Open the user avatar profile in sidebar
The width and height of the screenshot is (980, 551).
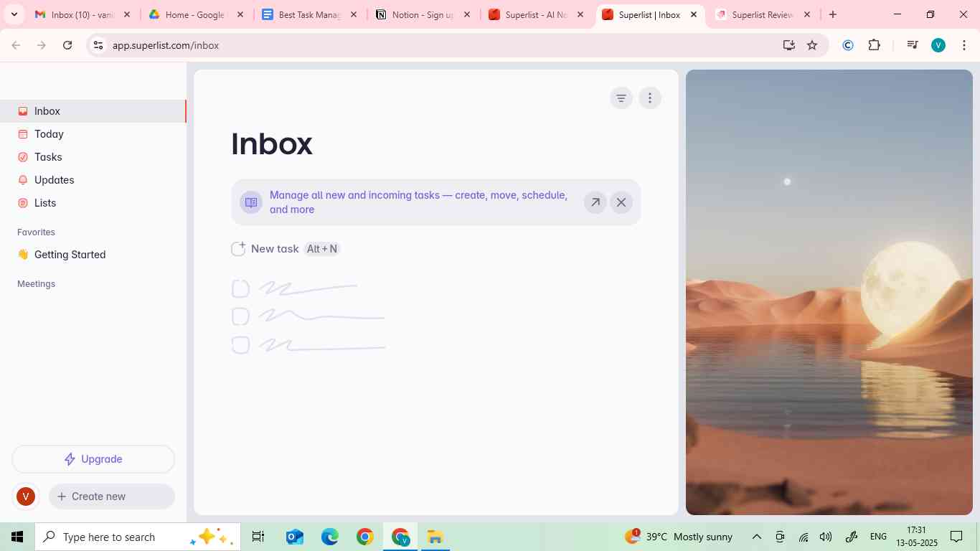coord(26,496)
